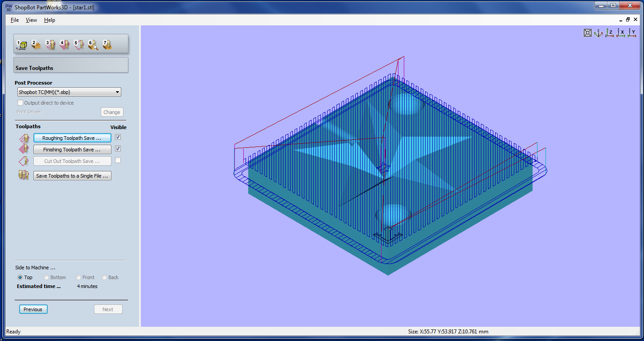Select Top side to machine
Image resolution: width=644 pixels, height=341 pixels.
tap(25, 277)
